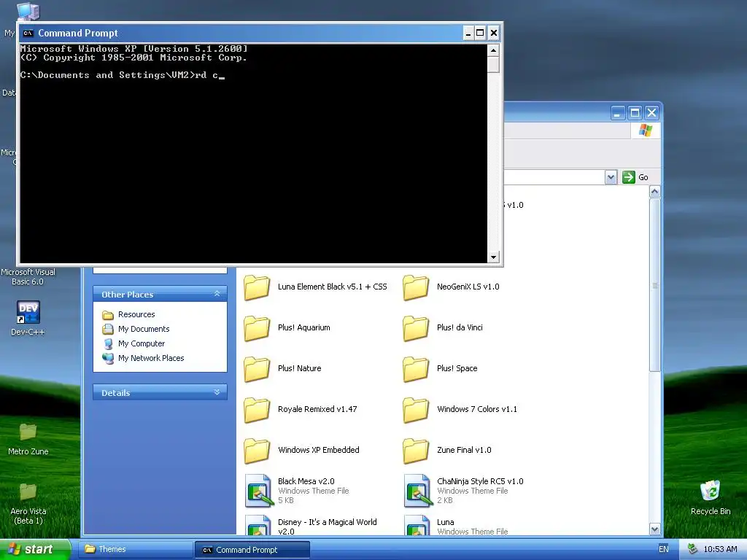The height and width of the screenshot is (560, 747).
Task: Select the Plus! Nature folder icon
Action: coord(257,369)
